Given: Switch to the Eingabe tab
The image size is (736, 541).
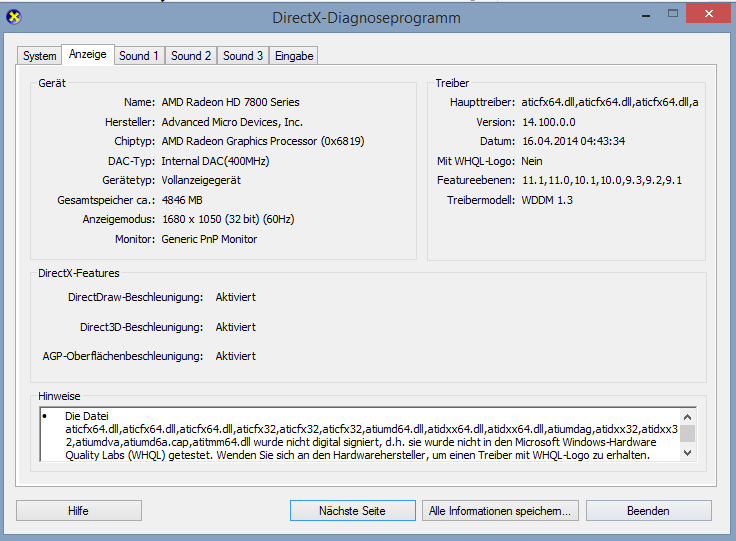Looking at the screenshot, I should tap(294, 56).
